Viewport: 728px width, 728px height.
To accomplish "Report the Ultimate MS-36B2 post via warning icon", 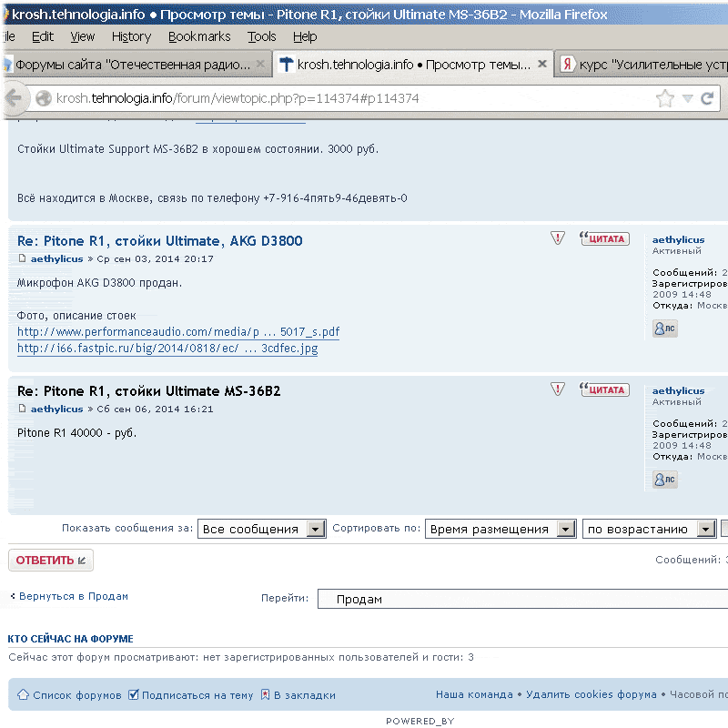I will click(558, 389).
